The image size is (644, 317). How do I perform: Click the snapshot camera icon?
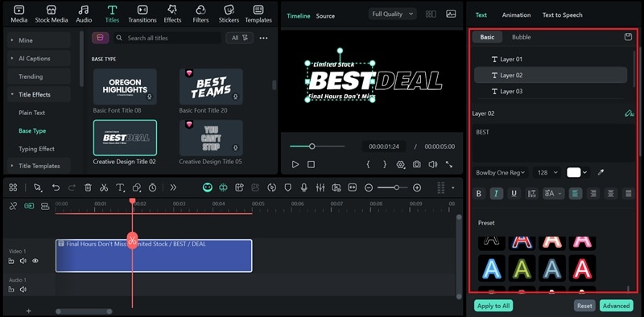tap(416, 164)
